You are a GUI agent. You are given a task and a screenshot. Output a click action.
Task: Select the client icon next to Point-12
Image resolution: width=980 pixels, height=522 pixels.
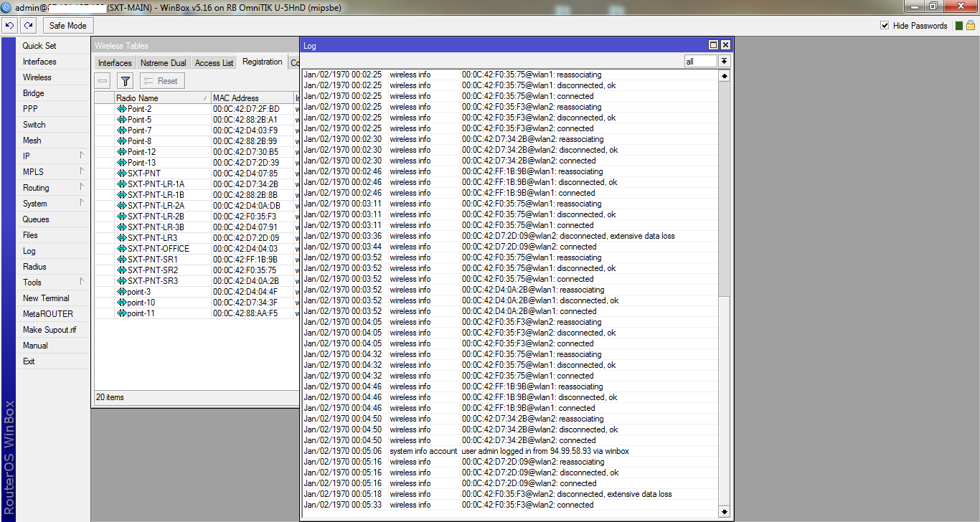point(121,152)
